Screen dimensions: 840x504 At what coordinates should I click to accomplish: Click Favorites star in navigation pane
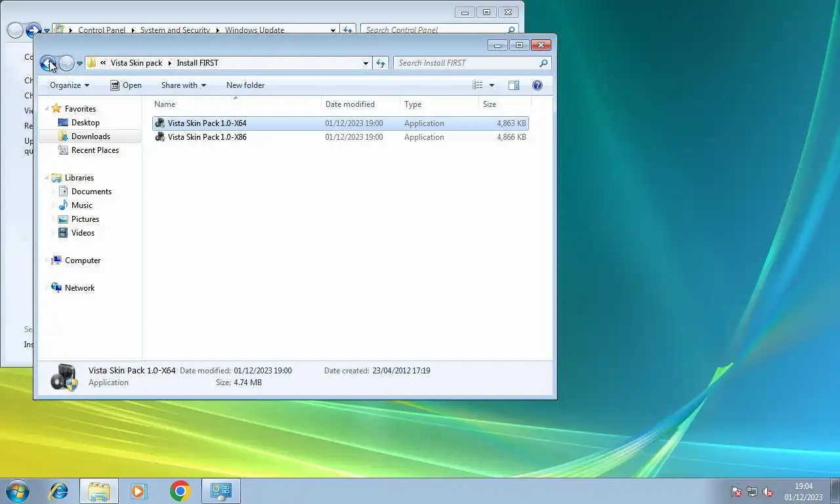(56, 109)
